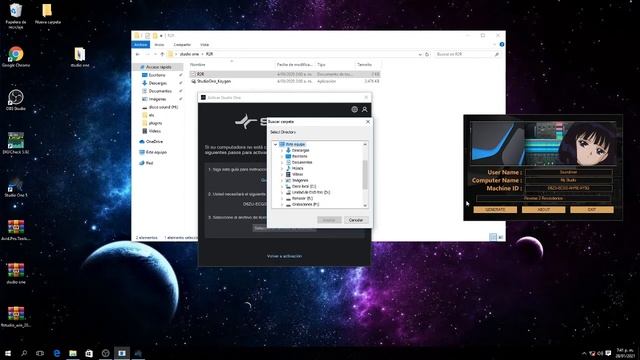Screen dimensions: 640x360
Task: Open the Archivo tab in Explorer
Action: [141, 44]
